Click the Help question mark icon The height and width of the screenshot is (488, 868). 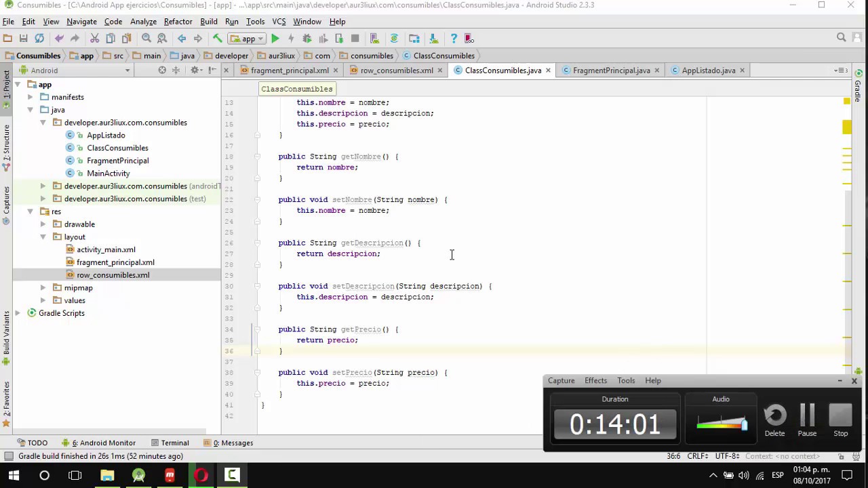454,39
